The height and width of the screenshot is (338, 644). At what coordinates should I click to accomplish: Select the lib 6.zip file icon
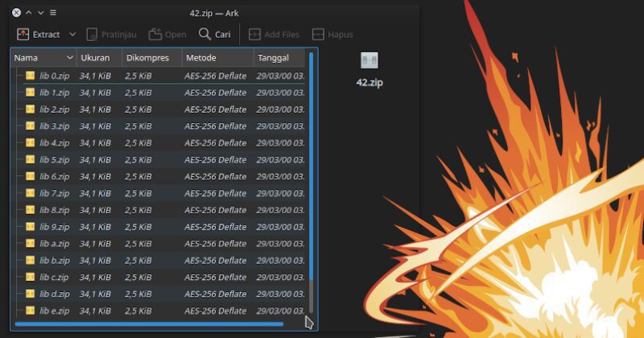[x=30, y=176]
